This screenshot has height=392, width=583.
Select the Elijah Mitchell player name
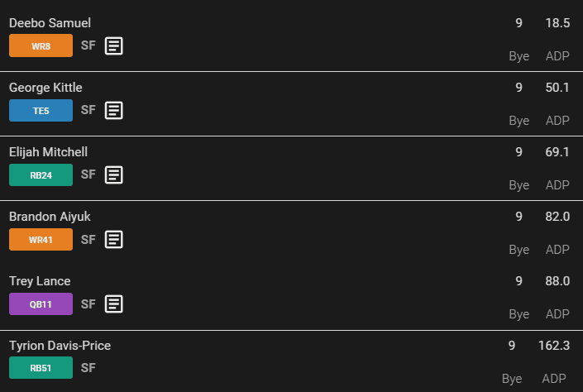[x=48, y=152]
